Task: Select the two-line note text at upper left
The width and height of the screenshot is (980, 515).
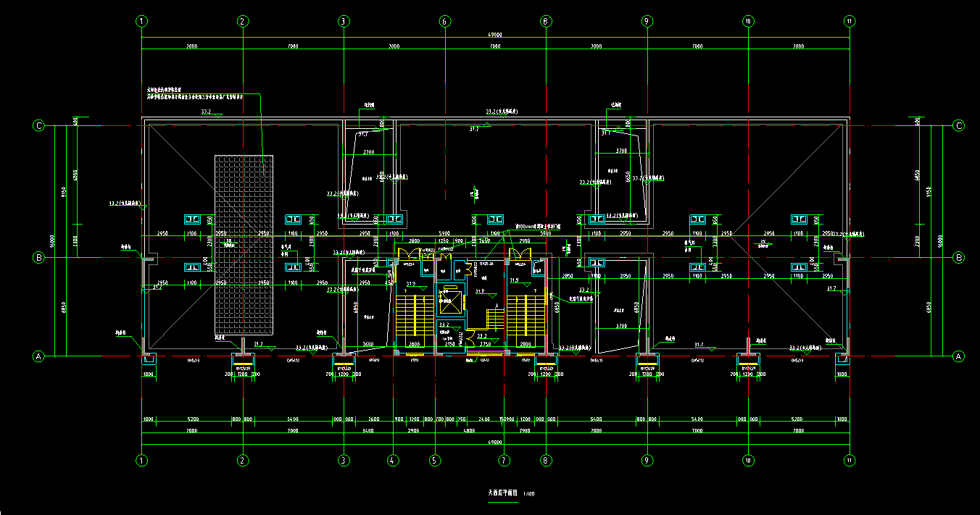Action: [x=194, y=93]
